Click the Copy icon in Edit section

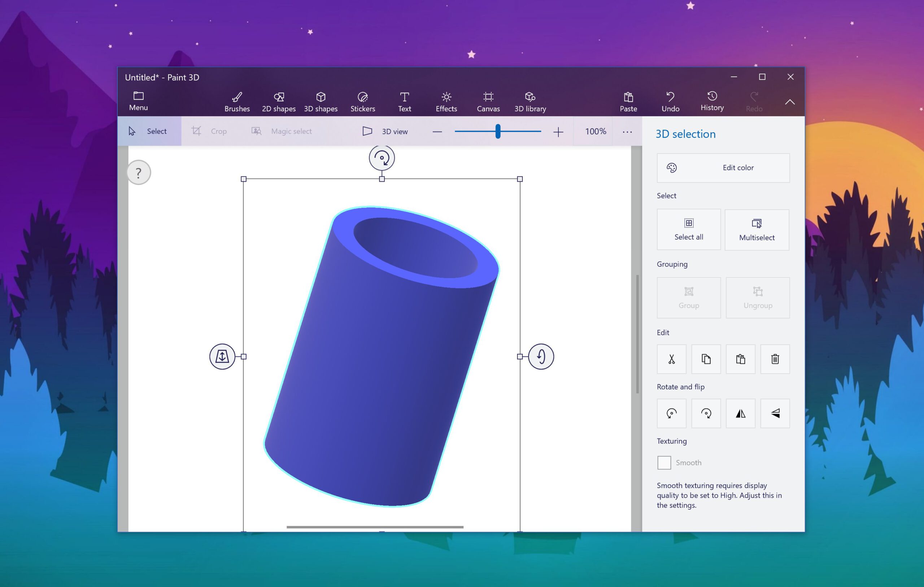point(706,359)
